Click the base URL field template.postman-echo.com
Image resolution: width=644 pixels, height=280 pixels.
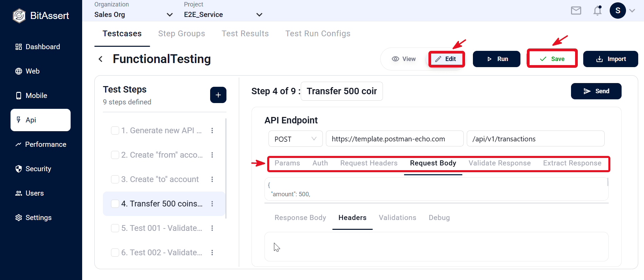(395, 139)
